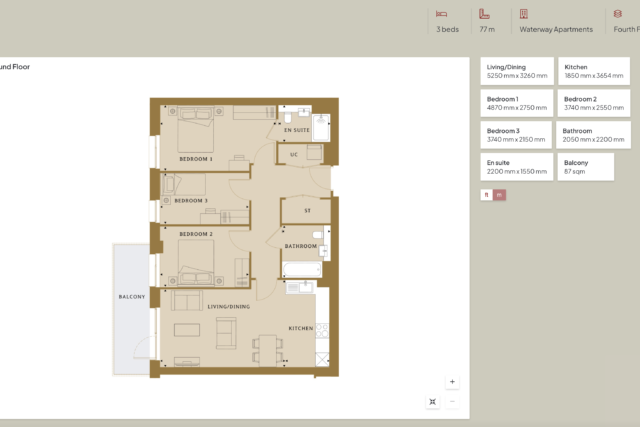The image size is (640, 427).
Task: Select the Bedroom 1 dimensions card
Action: [x=517, y=103]
